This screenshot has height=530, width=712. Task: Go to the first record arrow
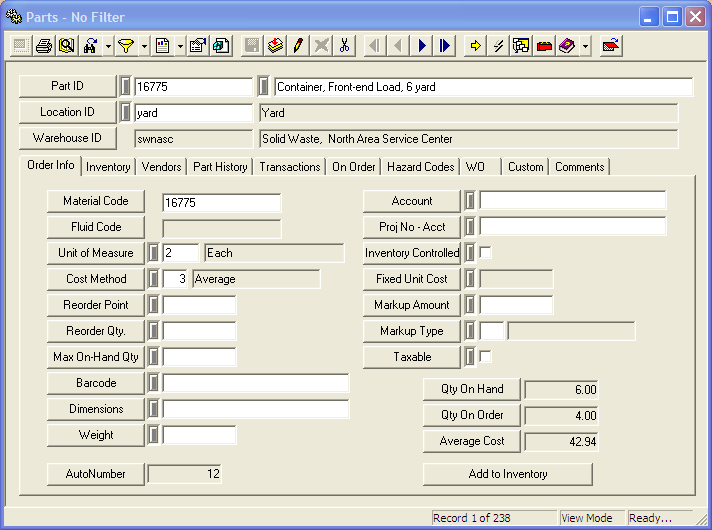(375, 46)
